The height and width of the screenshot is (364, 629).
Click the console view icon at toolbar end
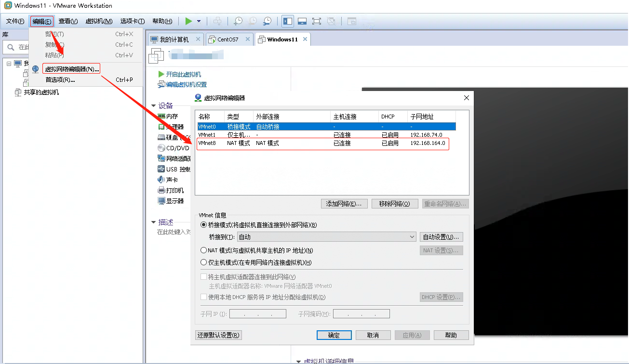pyautogui.click(x=352, y=21)
